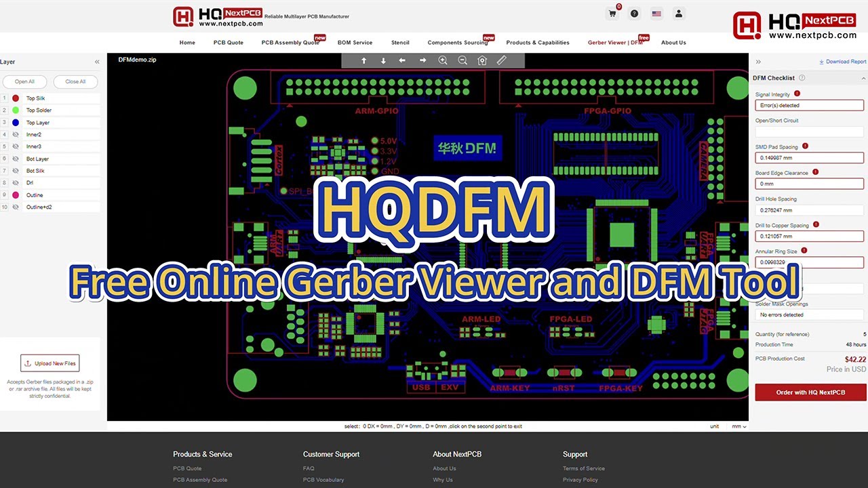Open the shopping cart icon

tap(612, 14)
